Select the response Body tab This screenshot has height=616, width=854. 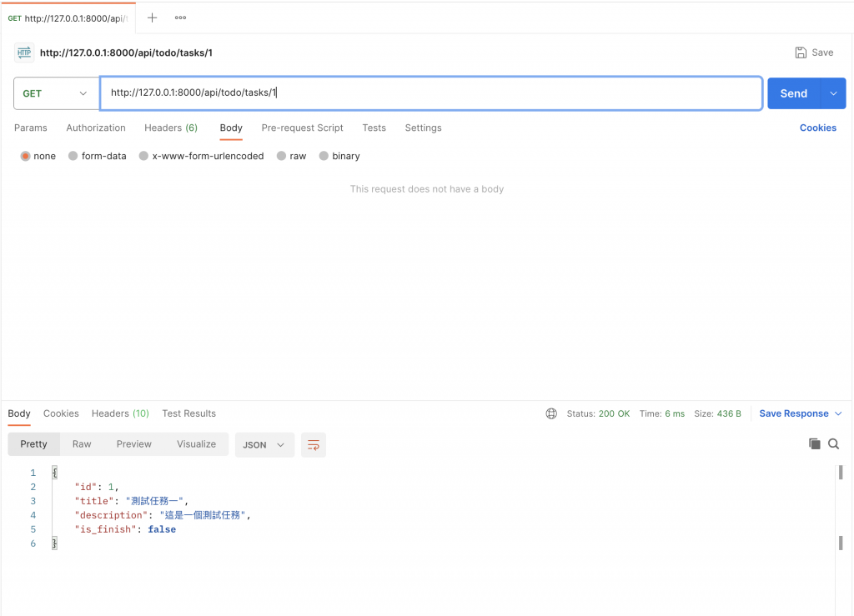pos(19,413)
